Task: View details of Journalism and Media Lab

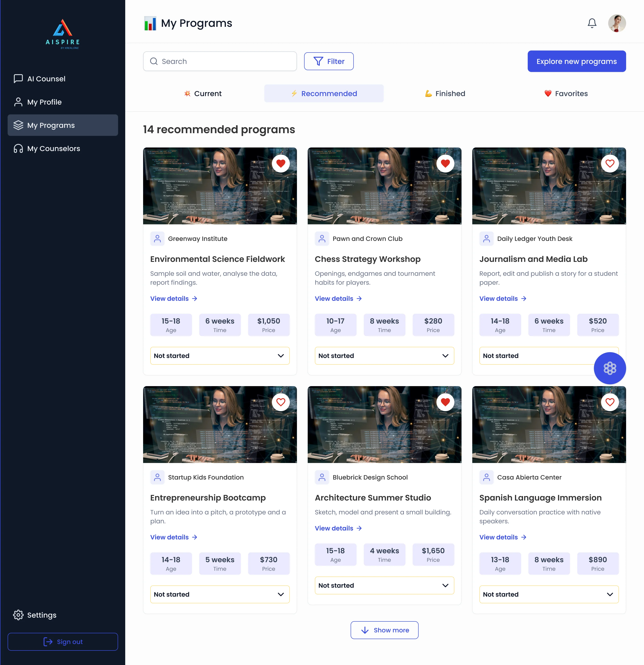Action: pyautogui.click(x=503, y=299)
